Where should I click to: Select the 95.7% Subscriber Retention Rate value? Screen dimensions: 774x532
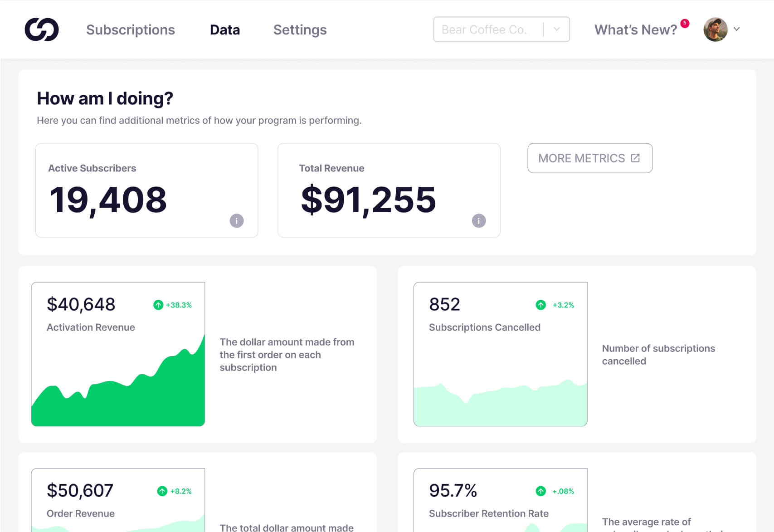(453, 491)
